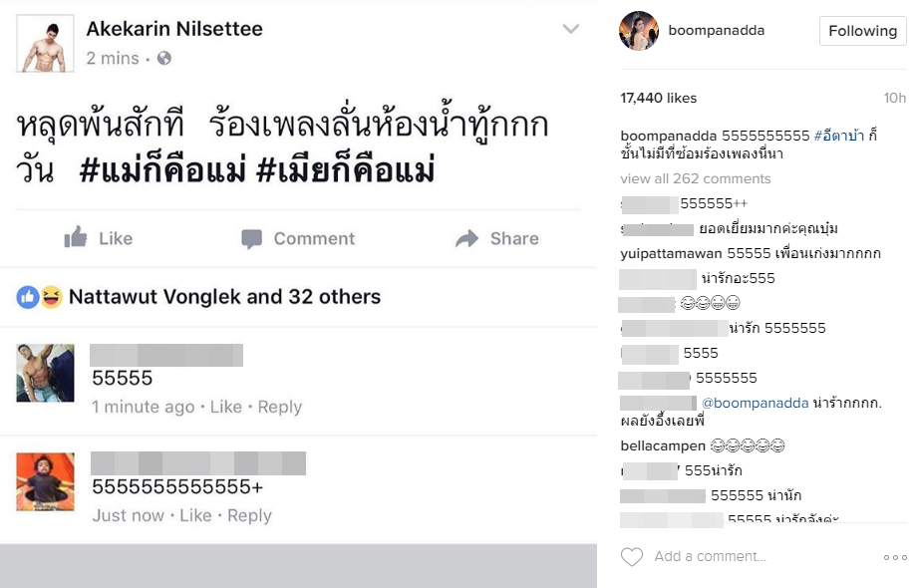Toggle the Following button for boompanadda
Screen dimensions: 914x588
tap(862, 31)
